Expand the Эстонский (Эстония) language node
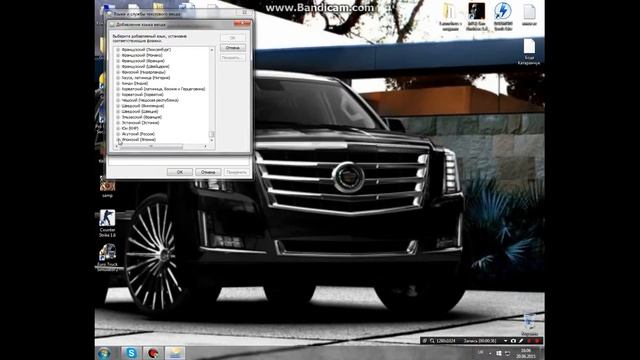The image size is (640, 360). (x=118, y=122)
